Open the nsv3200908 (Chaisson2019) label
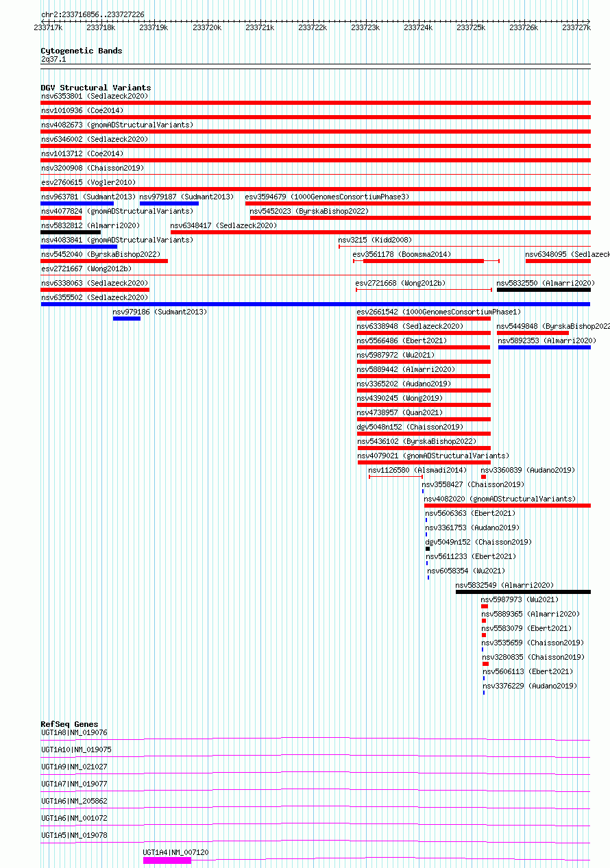 93,168
